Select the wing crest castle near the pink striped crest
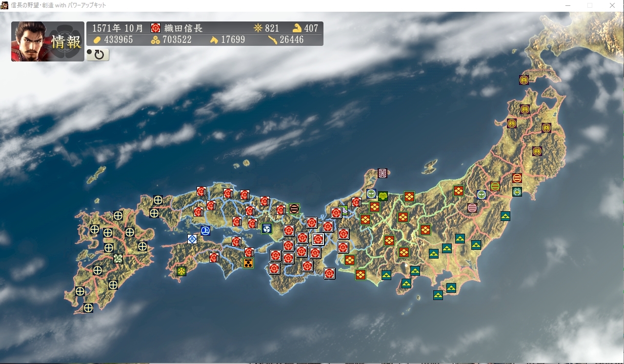This screenshot has width=624, height=364. [482, 195]
